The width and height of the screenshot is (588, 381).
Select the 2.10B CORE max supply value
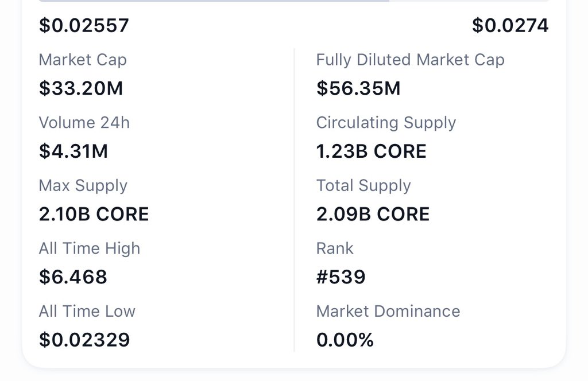click(94, 214)
